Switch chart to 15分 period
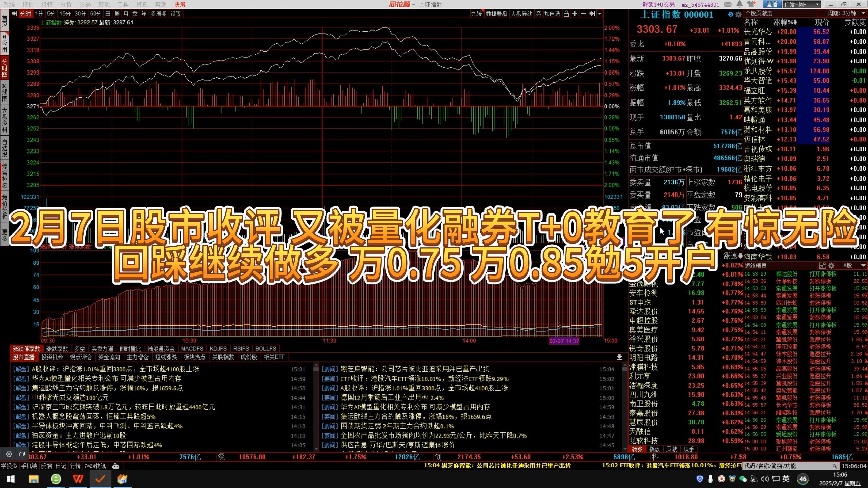Screen dimensions: 868x488 (x=65, y=14)
